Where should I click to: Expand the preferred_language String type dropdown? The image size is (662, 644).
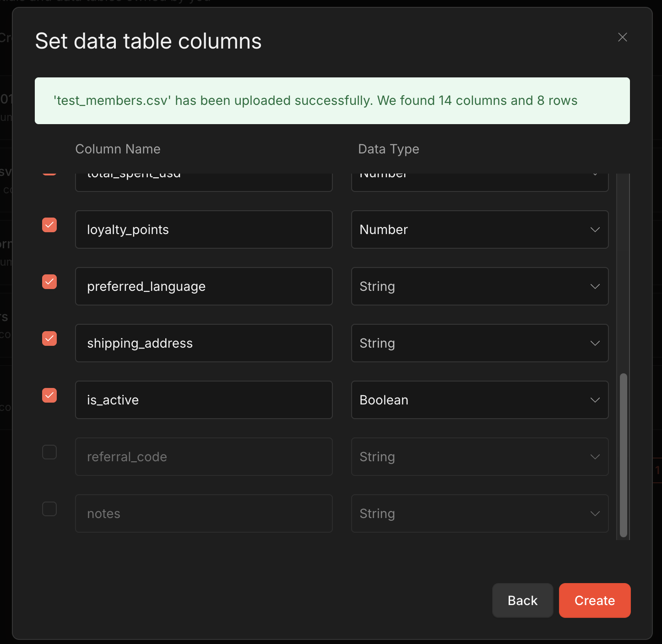pyautogui.click(x=479, y=286)
